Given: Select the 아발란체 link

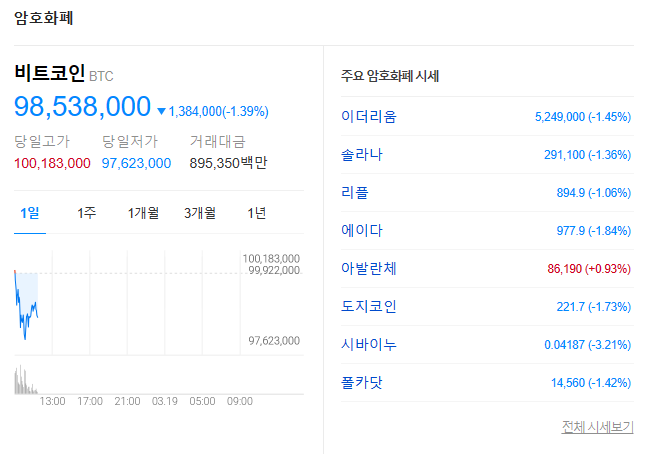Looking at the screenshot, I should point(369,269).
